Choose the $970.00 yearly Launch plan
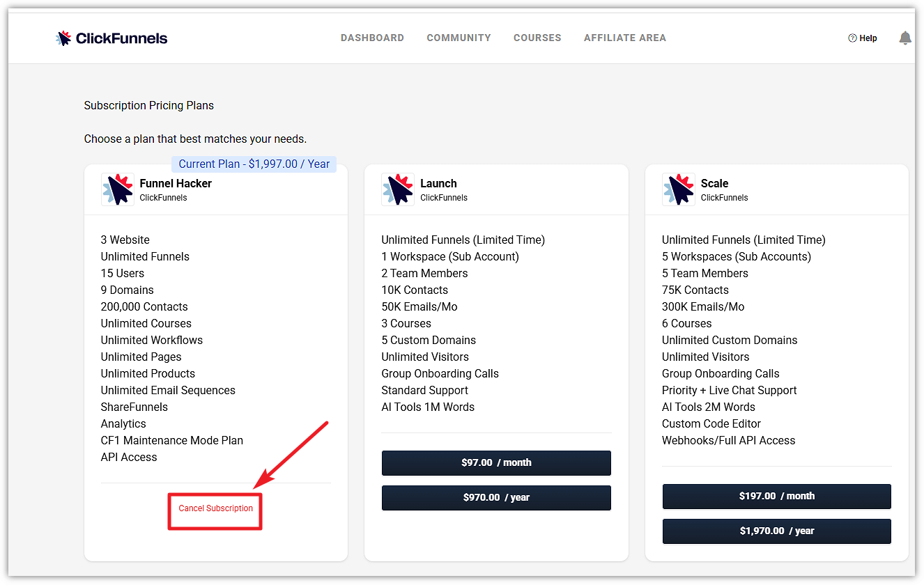924x585 pixels. coord(496,497)
